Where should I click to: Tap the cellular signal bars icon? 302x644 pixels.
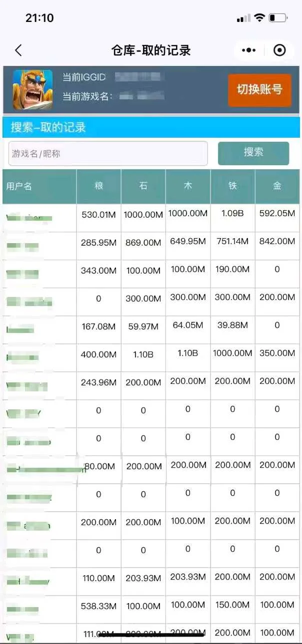[x=243, y=18]
